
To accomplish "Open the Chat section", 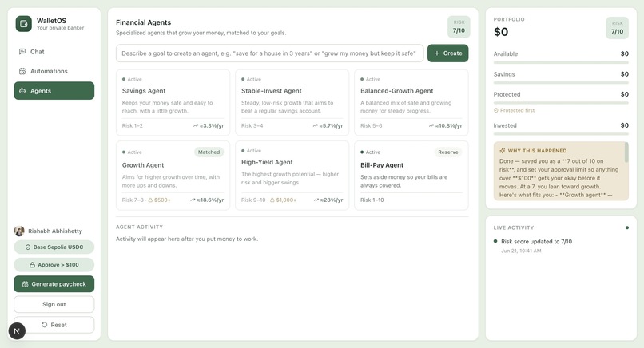I will (54, 52).
